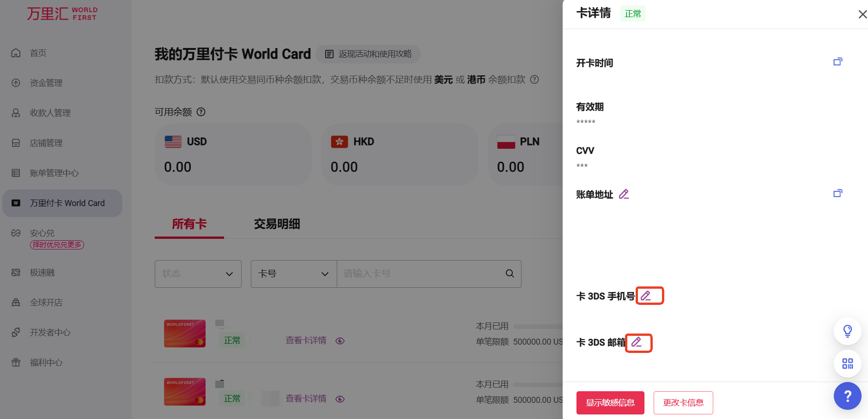This screenshot has width=868, height=419.
Task: Click the 店铺管理 store icon
Action: click(x=16, y=143)
